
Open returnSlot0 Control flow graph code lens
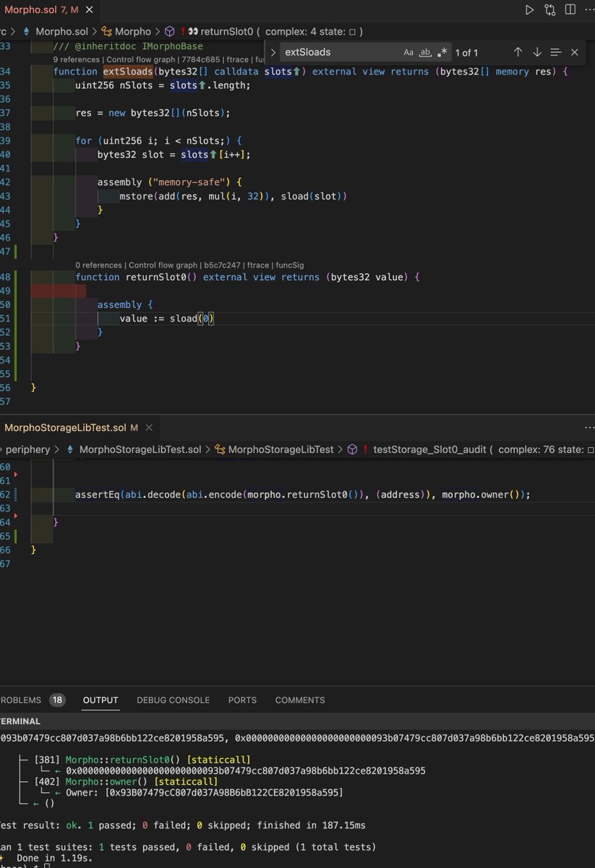pos(164,265)
